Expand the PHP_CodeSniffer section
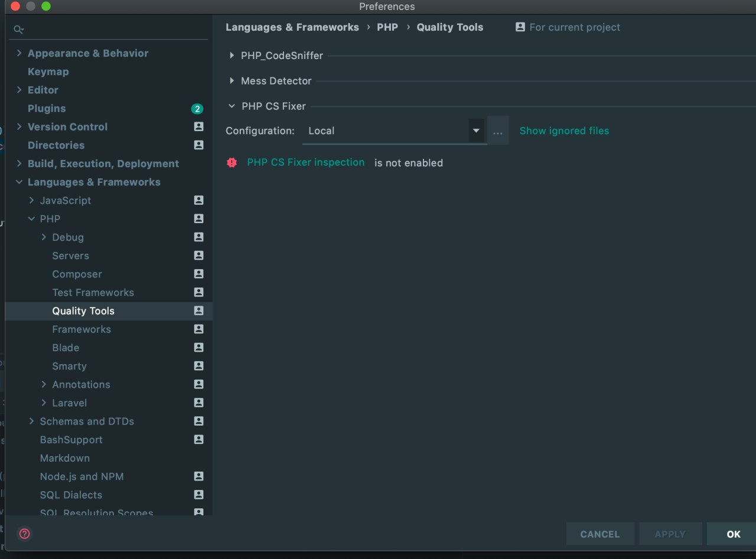 tap(232, 55)
